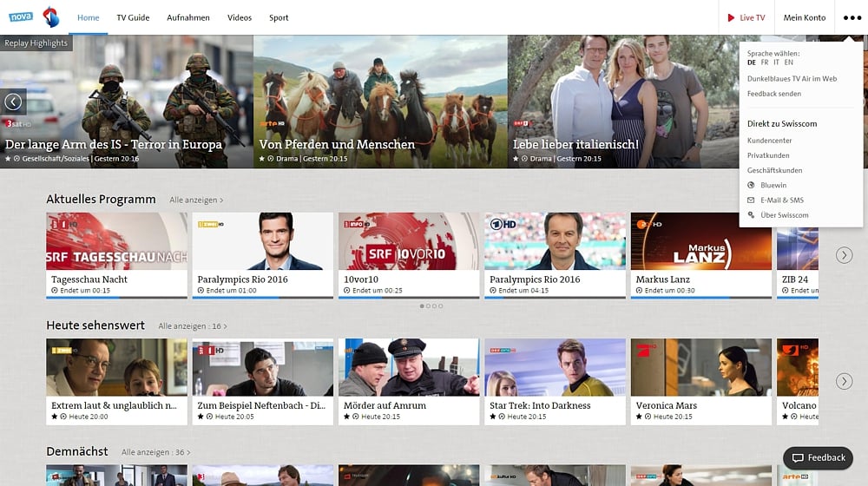Image resolution: width=868 pixels, height=486 pixels.
Task: Toggle the three-dots more menu
Action: [852, 17]
